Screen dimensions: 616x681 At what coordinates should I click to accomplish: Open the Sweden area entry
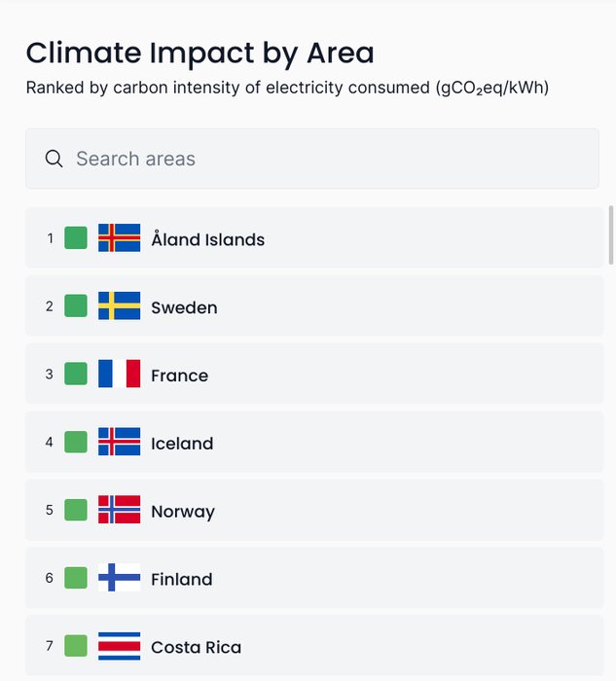(314, 305)
